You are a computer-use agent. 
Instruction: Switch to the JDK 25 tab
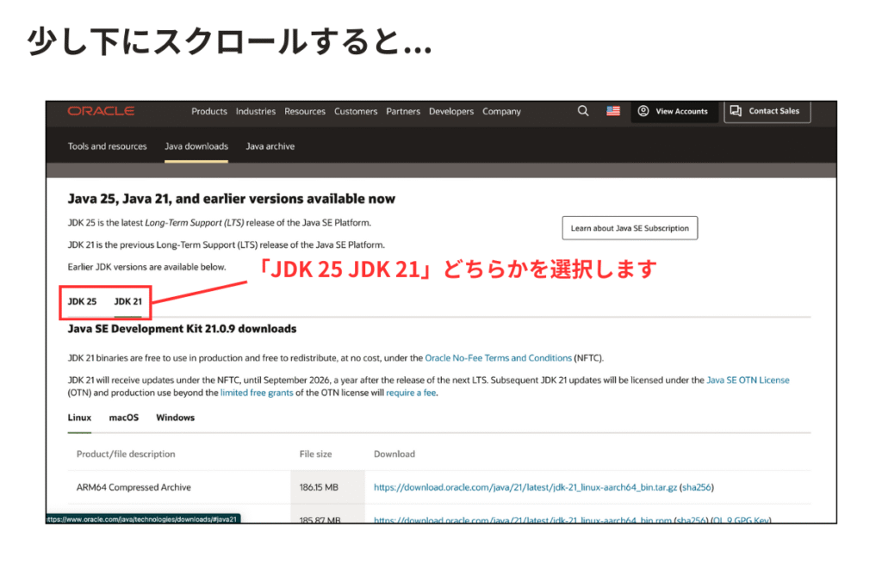(83, 301)
